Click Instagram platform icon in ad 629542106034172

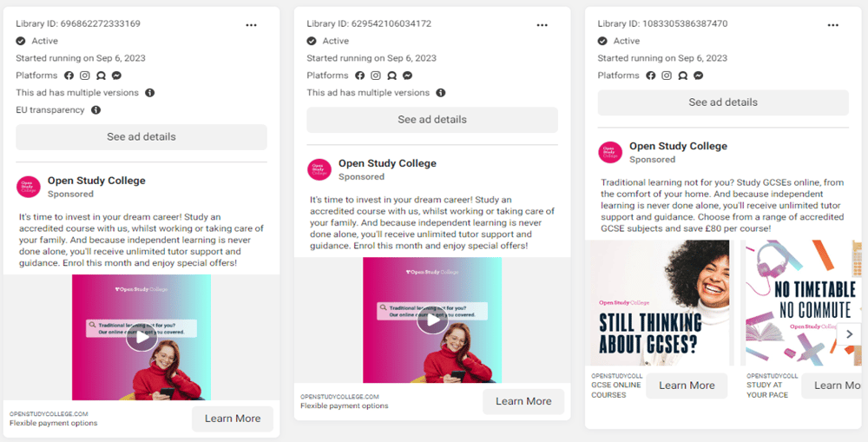click(x=376, y=76)
